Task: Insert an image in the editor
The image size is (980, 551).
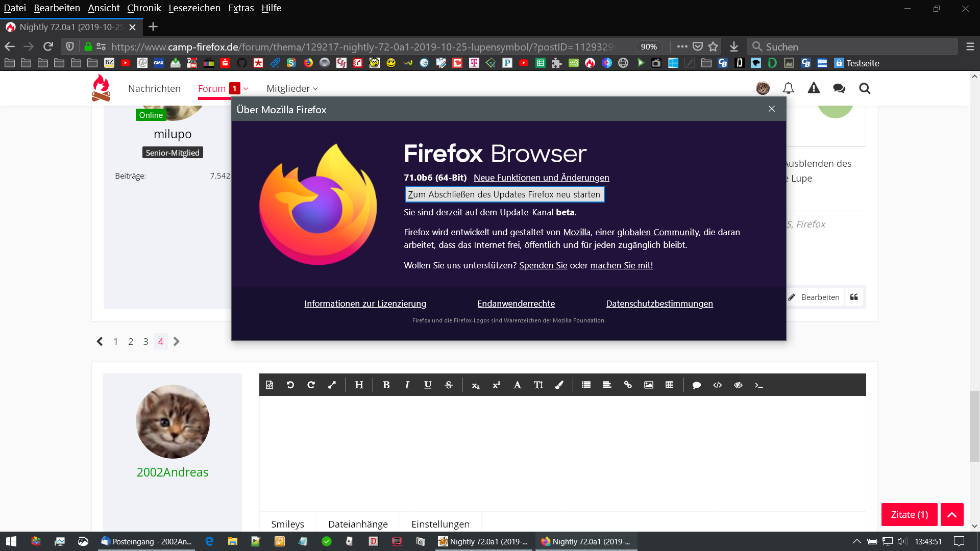Action: (x=648, y=385)
